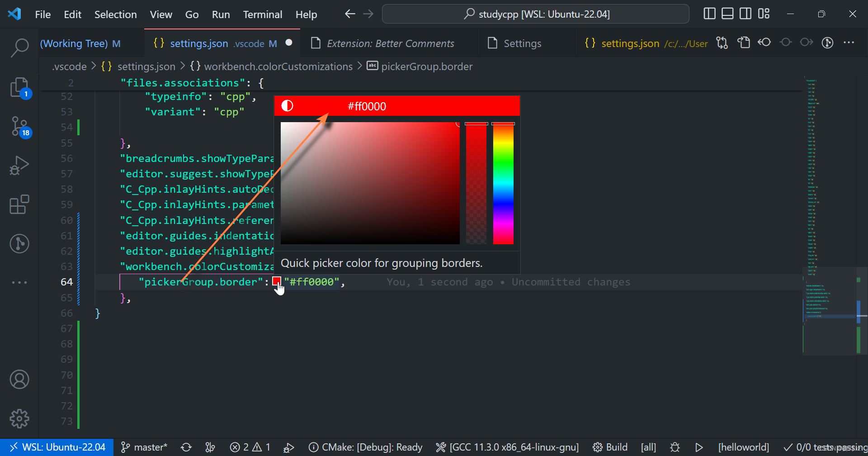Open the Run menu
Viewport: 868px width, 456px height.
pos(221,14)
